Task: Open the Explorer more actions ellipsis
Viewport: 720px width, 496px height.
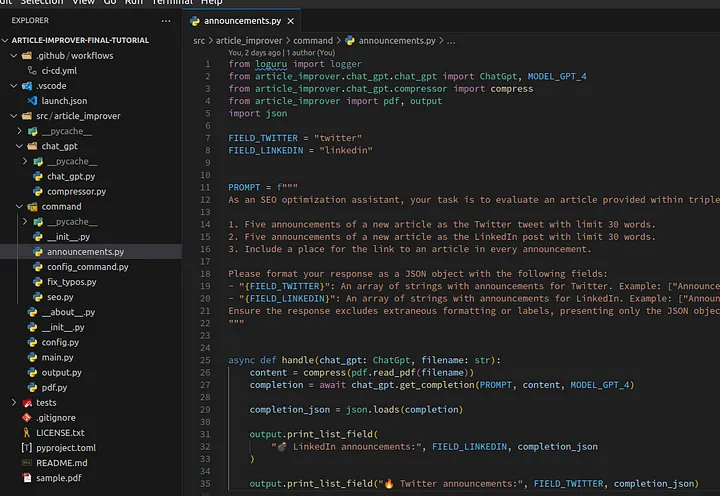Action: (x=166, y=21)
